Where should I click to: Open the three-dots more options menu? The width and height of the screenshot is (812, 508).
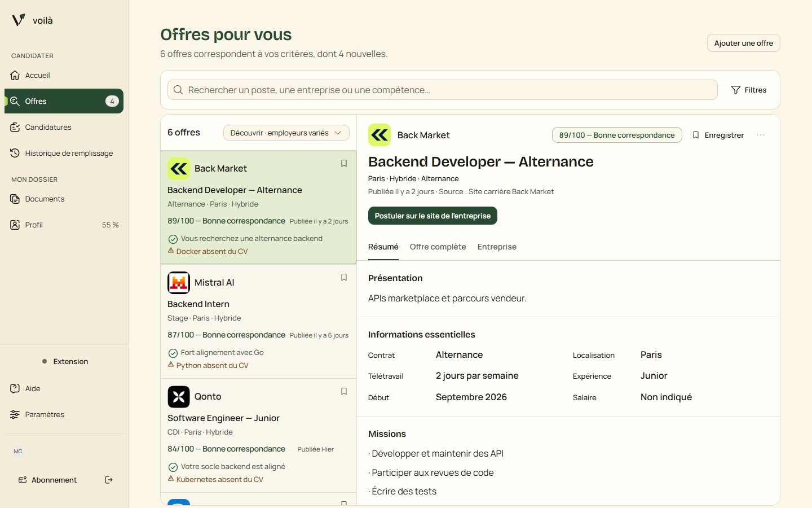(761, 135)
